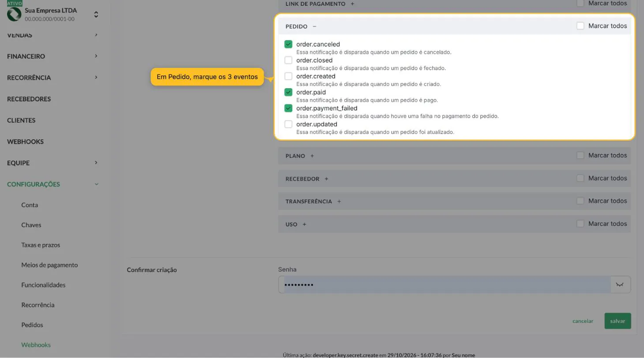Click the PLANO section header label
This screenshot has height=358, width=644.
click(x=295, y=156)
